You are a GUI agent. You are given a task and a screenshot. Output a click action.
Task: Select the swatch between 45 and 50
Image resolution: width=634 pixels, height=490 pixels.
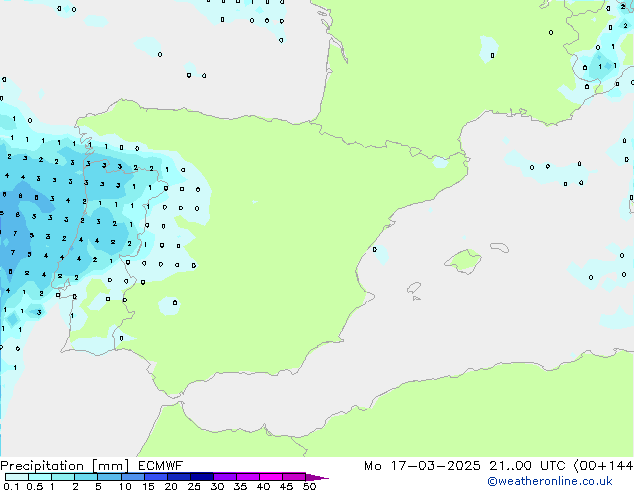pos(294,477)
